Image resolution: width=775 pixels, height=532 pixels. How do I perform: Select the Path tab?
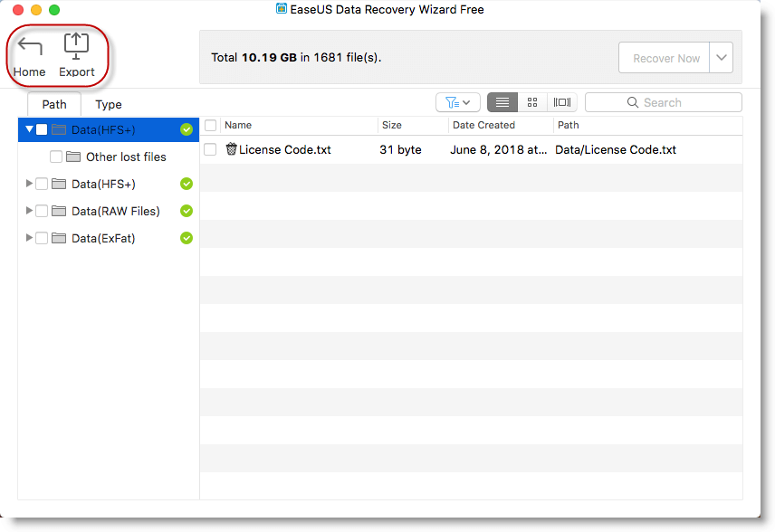[53, 104]
